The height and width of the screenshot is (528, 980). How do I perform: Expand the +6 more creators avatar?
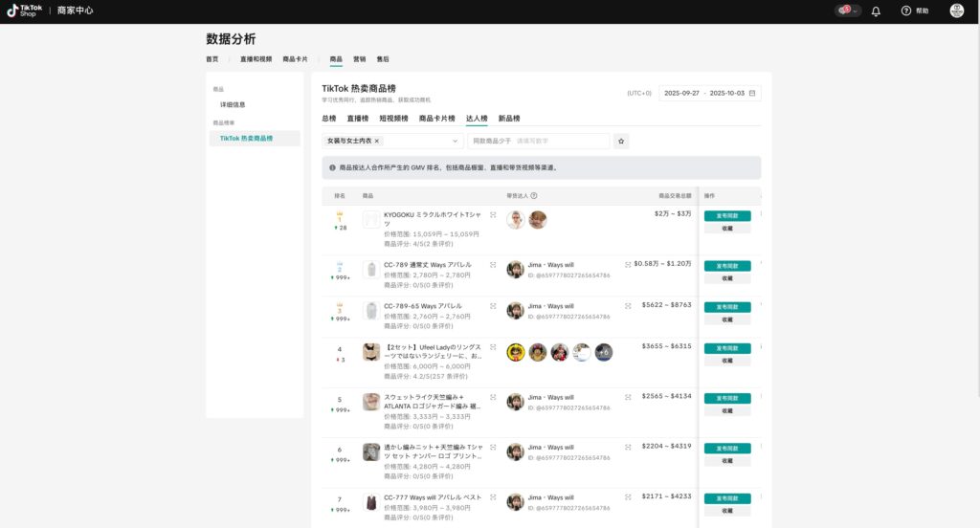click(604, 352)
